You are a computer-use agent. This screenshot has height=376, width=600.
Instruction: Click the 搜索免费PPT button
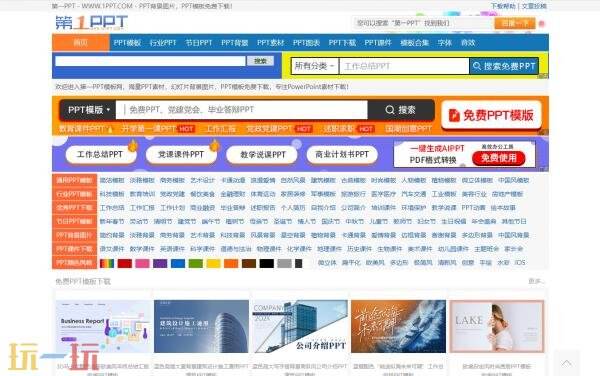(504, 66)
